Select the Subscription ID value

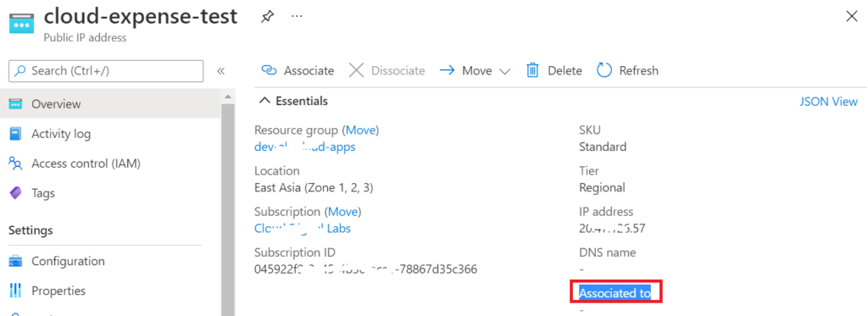pos(365,269)
